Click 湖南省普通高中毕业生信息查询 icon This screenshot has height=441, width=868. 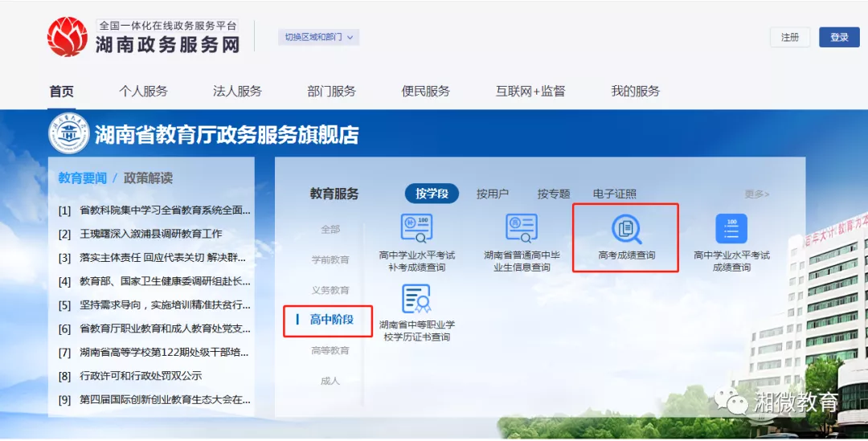522,228
